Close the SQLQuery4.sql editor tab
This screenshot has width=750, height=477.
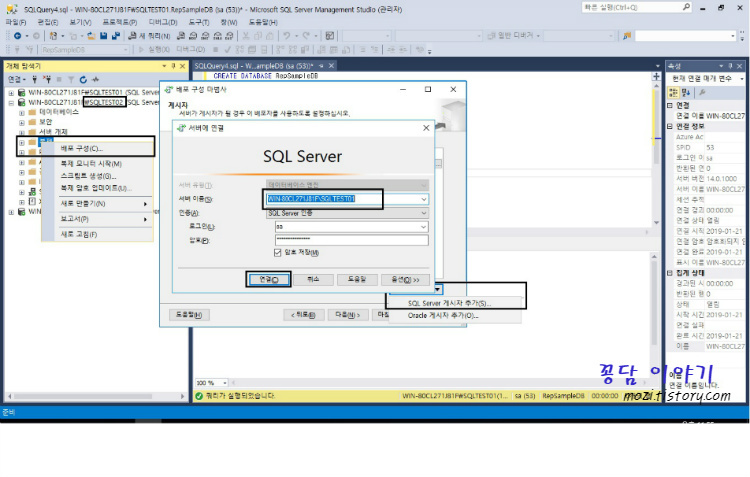click(331, 66)
